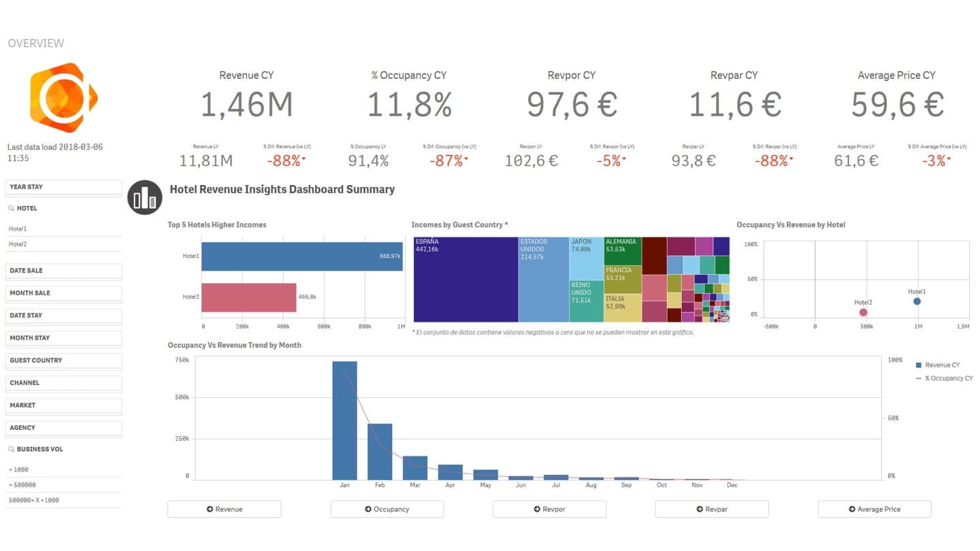Image resolution: width=980 pixels, height=551 pixels.
Task: Open the Average Price sheet button
Action: click(x=874, y=509)
